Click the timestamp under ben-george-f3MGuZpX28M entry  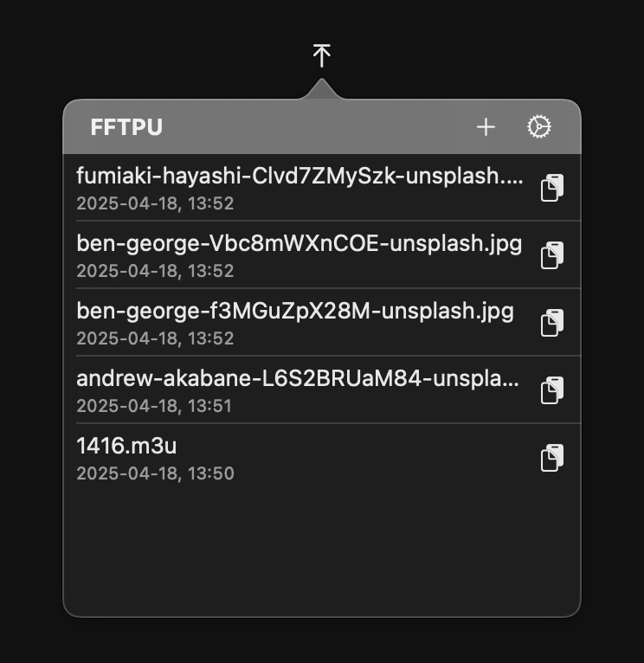pos(155,338)
